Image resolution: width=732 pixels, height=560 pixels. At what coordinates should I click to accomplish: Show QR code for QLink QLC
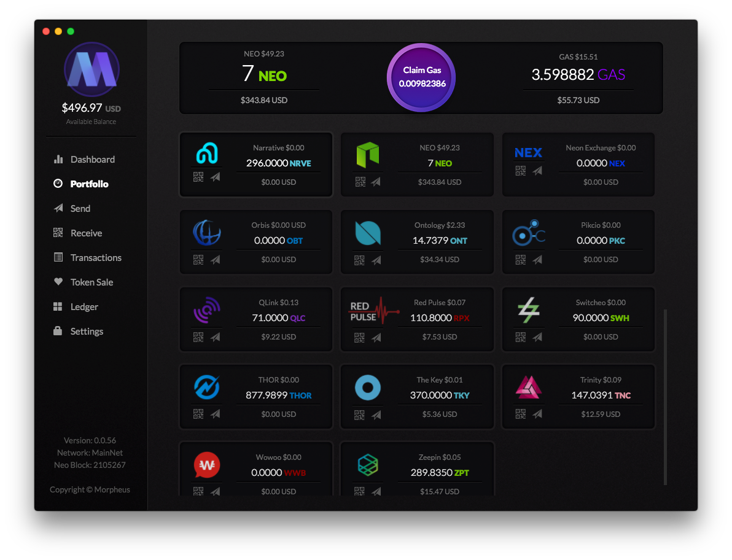coord(198,337)
